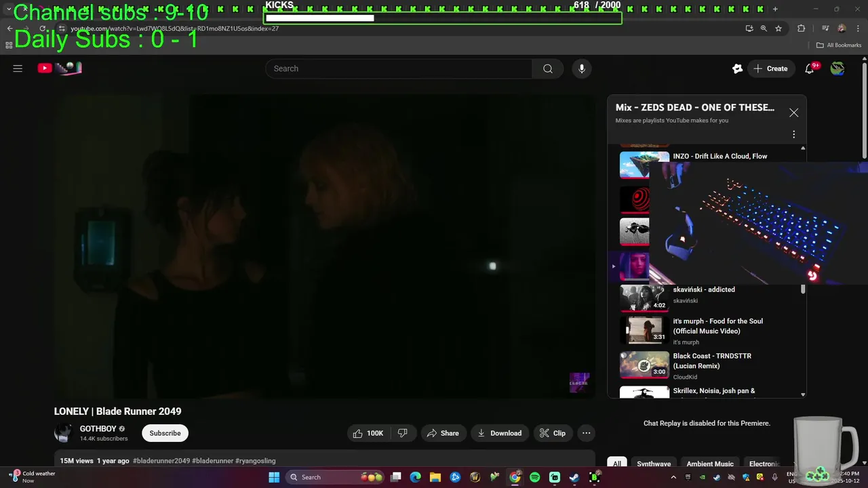Focus the YouTube search box
868x488 pixels.
[x=398, y=68]
